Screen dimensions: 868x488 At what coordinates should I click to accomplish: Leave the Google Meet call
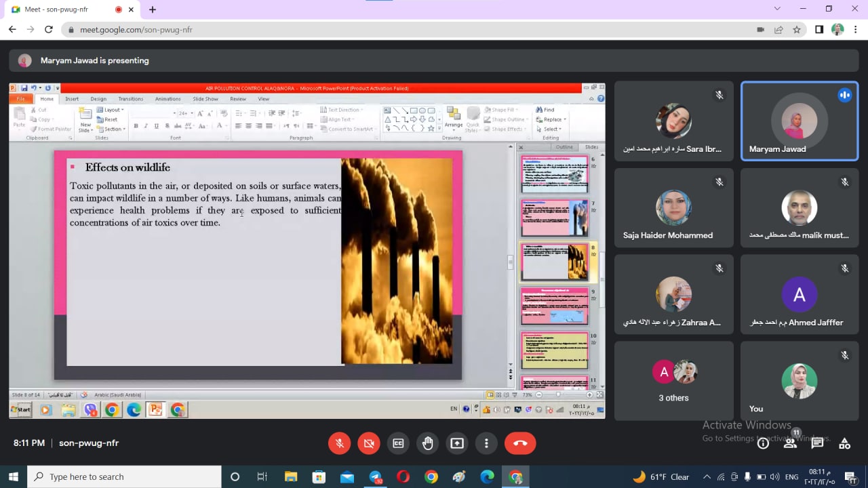click(x=520, y=443)
